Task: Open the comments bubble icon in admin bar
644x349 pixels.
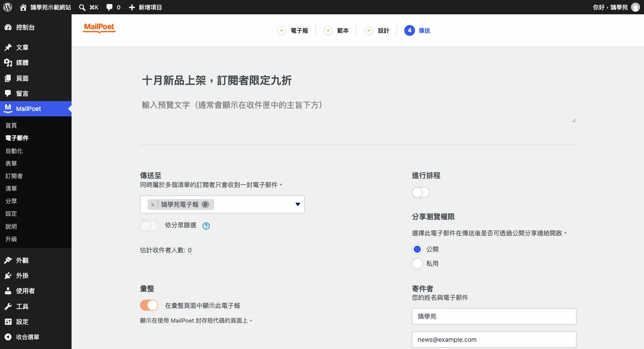Action: [110, 8]
